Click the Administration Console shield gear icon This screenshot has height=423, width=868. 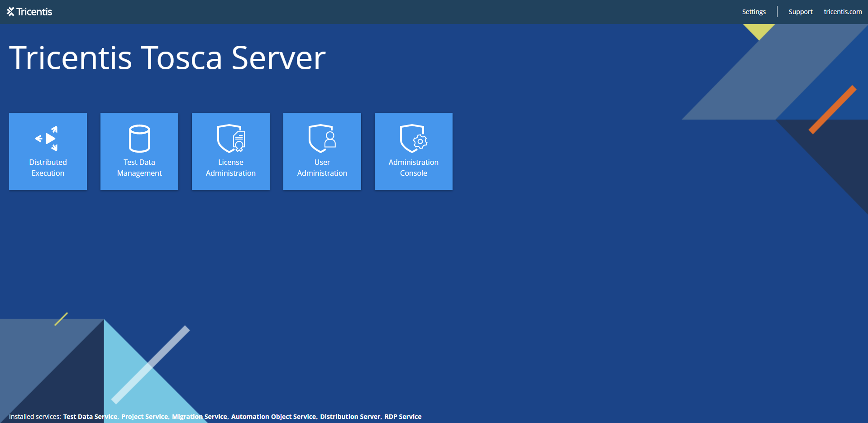click(414, 139)
